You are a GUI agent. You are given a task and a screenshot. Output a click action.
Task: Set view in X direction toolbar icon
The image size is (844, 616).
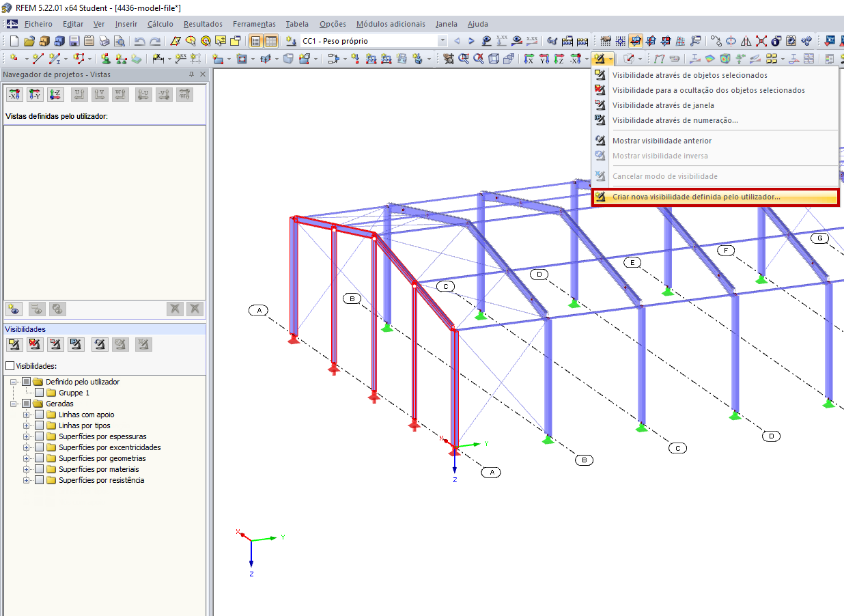(x=529, y=59)
